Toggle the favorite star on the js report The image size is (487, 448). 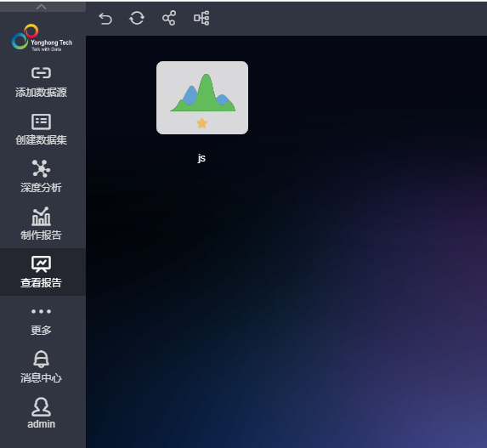point(202,123)
